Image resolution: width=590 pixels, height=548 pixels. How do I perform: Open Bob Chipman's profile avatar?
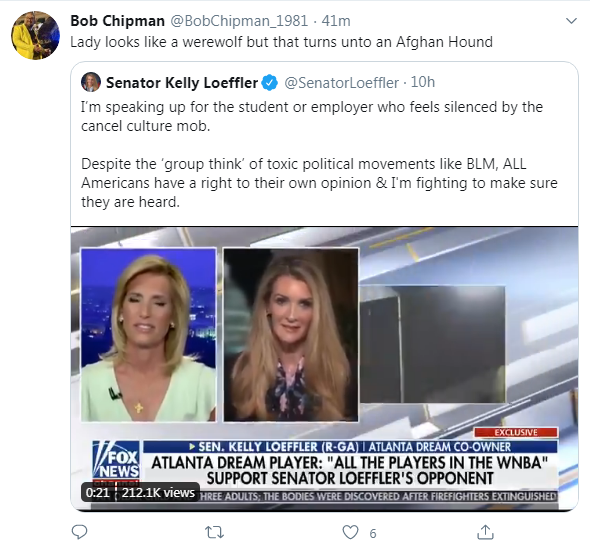pyautogui.click(x=35, y=35)
